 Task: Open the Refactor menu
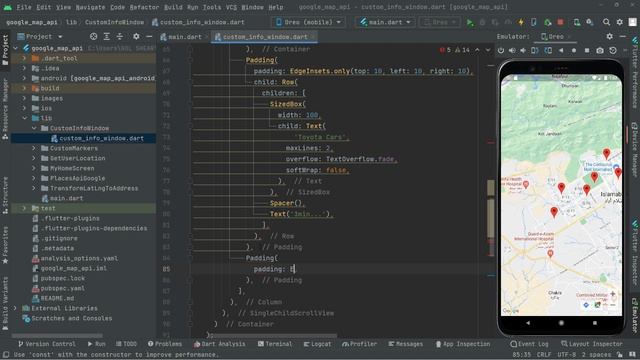tap(144, 7)
